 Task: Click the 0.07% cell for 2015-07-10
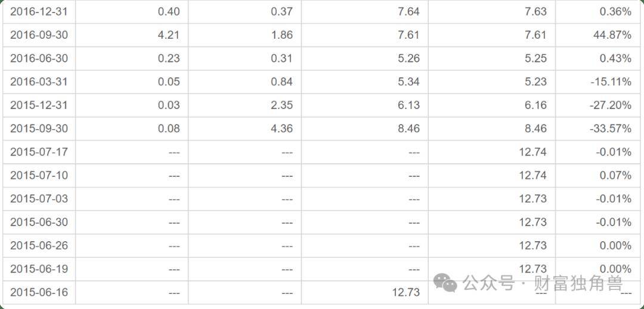tap(597, 176)
